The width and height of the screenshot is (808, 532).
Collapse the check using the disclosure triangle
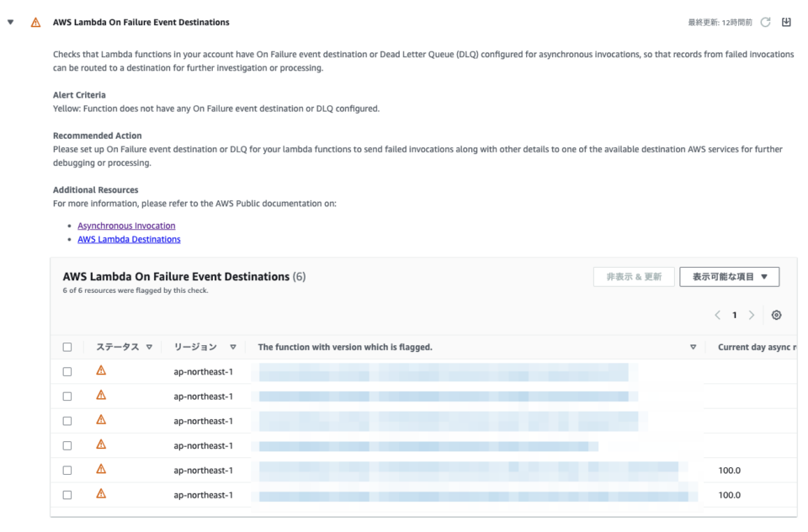(9, 22)
